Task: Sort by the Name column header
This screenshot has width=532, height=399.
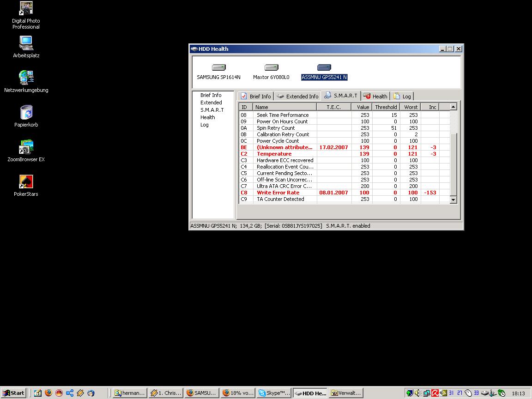Action: [x=285, y=107]
